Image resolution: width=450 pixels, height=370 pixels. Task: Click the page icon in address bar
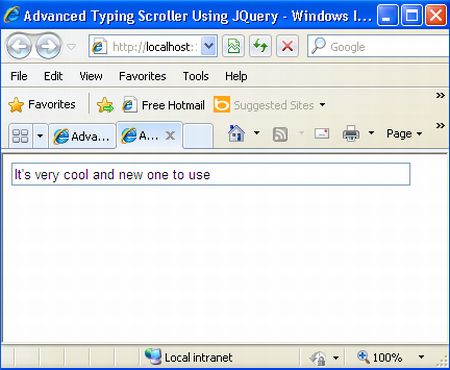(99, 46)
